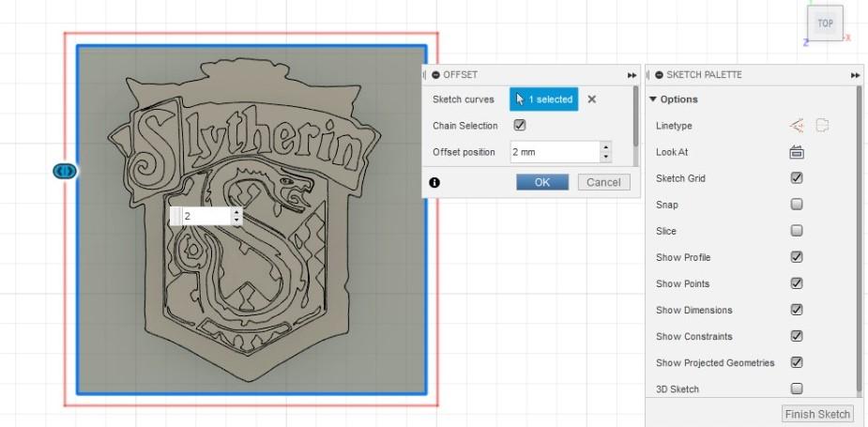Click the info icon in Offset dialog
This screenshot has height=427, width=868.
[x=434, y=182]
